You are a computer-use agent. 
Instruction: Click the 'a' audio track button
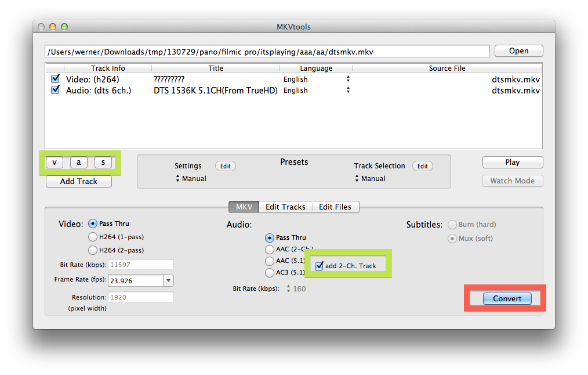pos(79,162)
